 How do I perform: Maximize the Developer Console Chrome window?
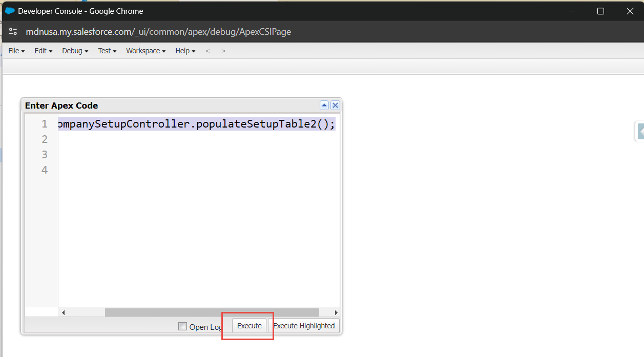[x=601, y=11]
